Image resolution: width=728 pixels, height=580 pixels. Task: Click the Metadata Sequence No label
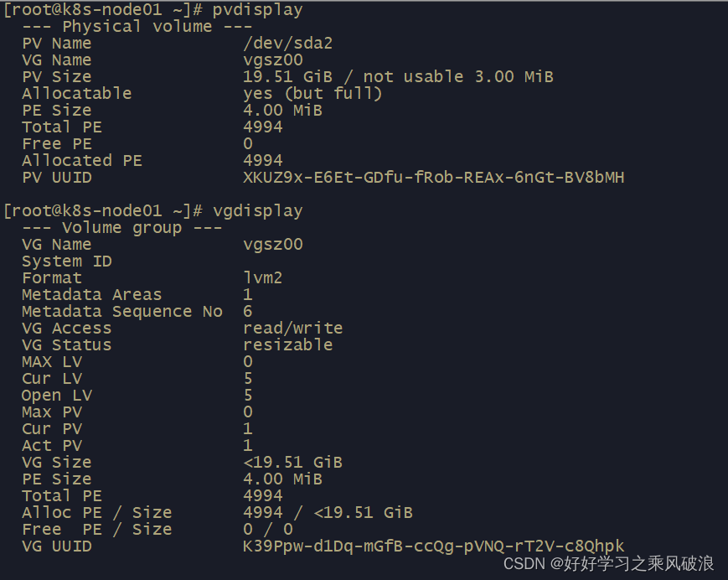click(122, 312)
